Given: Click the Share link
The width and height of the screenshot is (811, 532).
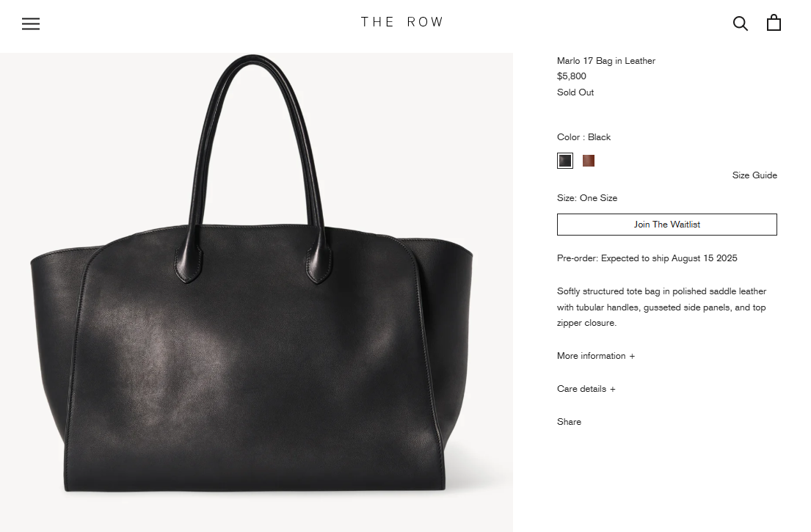Looking at the screenshot, I should click(x=569, y=422).
